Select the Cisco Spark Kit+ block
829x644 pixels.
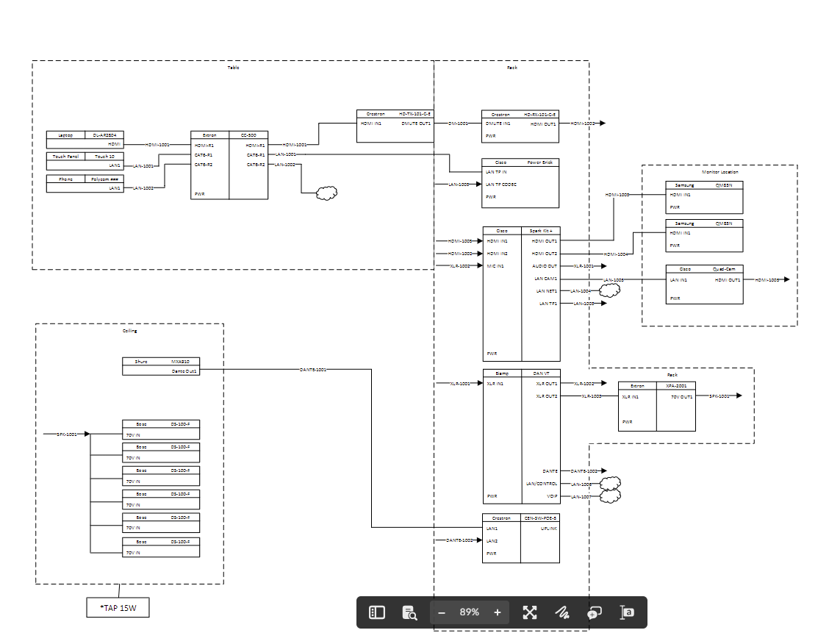click(520, 294)
